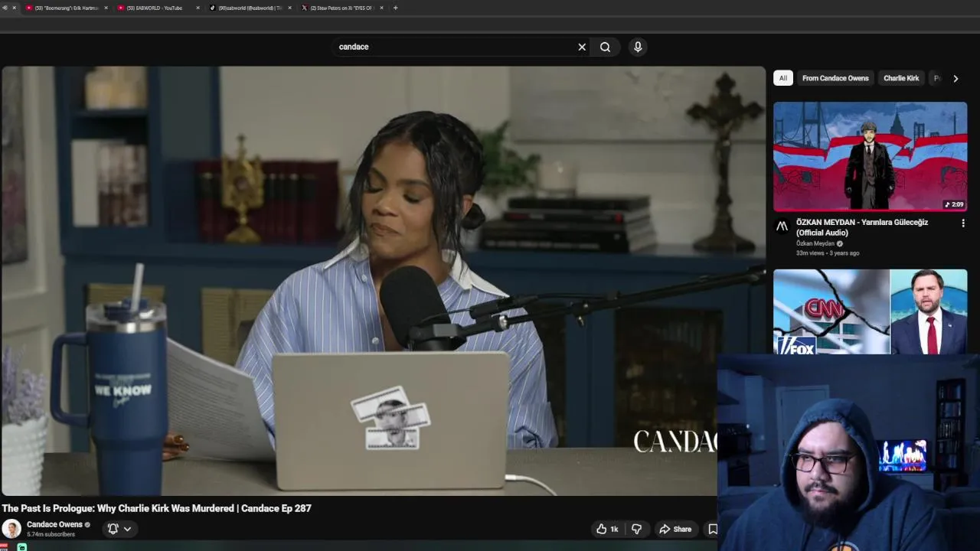Switch to the 'Boomerang' Erik Hartman tab
This screenshot has width=980, height=551.
(67, 8)
